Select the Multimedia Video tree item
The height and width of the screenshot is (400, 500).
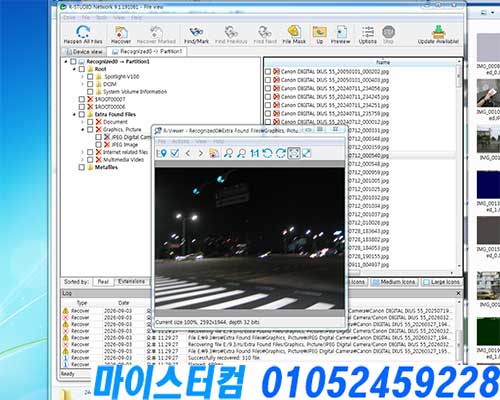pyautogui.click(x=123, y=160)
